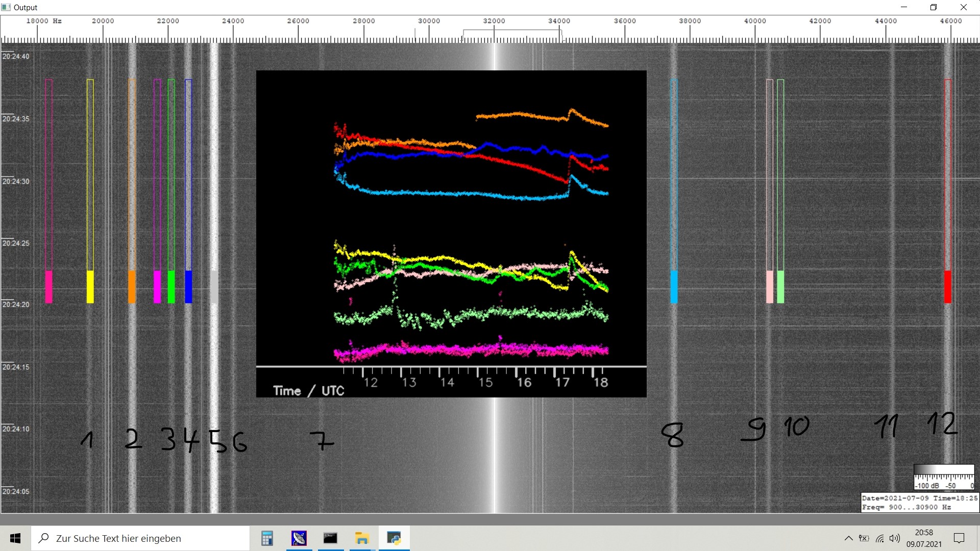Click the "Date=2021-07-09 Time=18:25" info line

(920, 498)
